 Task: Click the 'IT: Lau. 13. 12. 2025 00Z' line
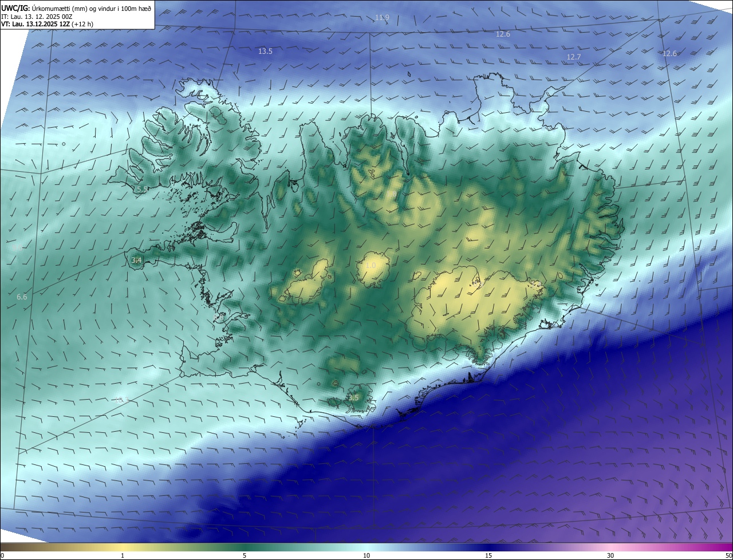37,17
